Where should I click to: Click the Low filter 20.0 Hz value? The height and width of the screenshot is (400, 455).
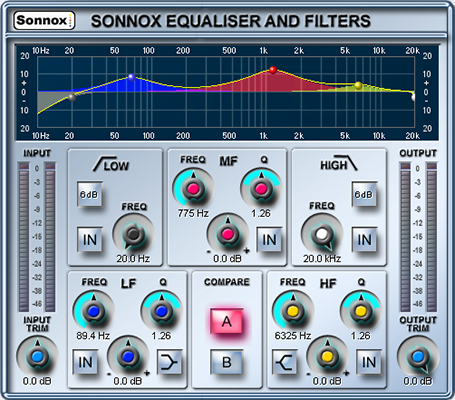(133, 259)
